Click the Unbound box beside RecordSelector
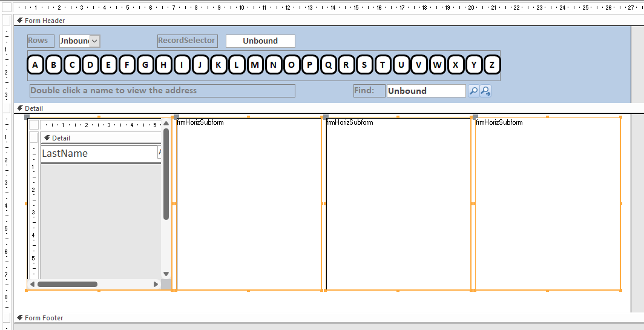Image resolution: width=644 pixels, height=330 pixels. (260, 41)
